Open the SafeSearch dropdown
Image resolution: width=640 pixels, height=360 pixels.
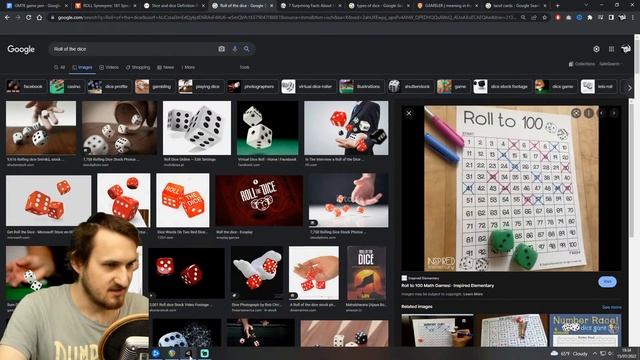pos(610,64)
